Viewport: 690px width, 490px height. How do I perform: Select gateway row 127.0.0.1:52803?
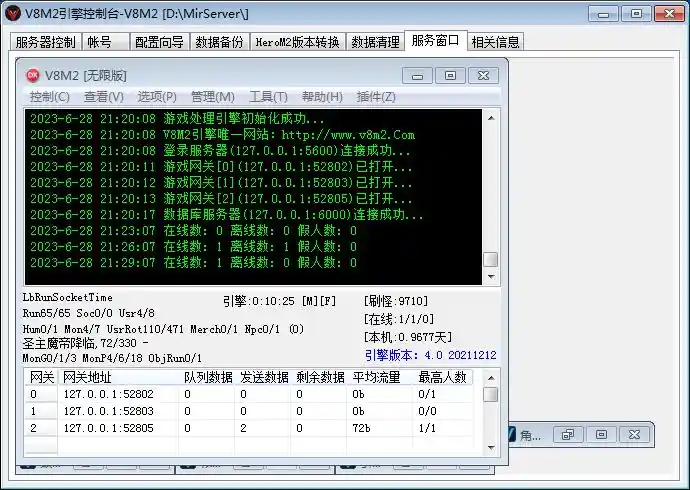pos(249,411)
